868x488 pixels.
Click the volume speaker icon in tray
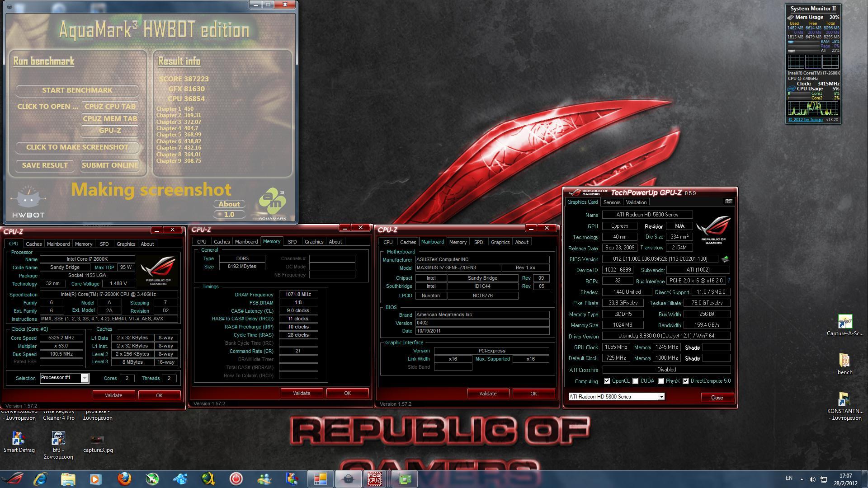click(x=812, y=479)
